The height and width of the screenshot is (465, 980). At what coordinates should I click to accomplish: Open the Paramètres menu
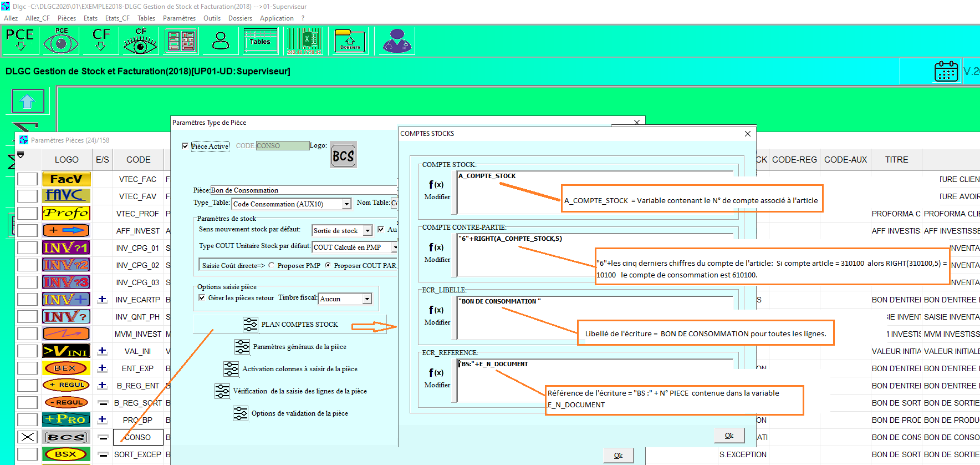pos(179,18)
